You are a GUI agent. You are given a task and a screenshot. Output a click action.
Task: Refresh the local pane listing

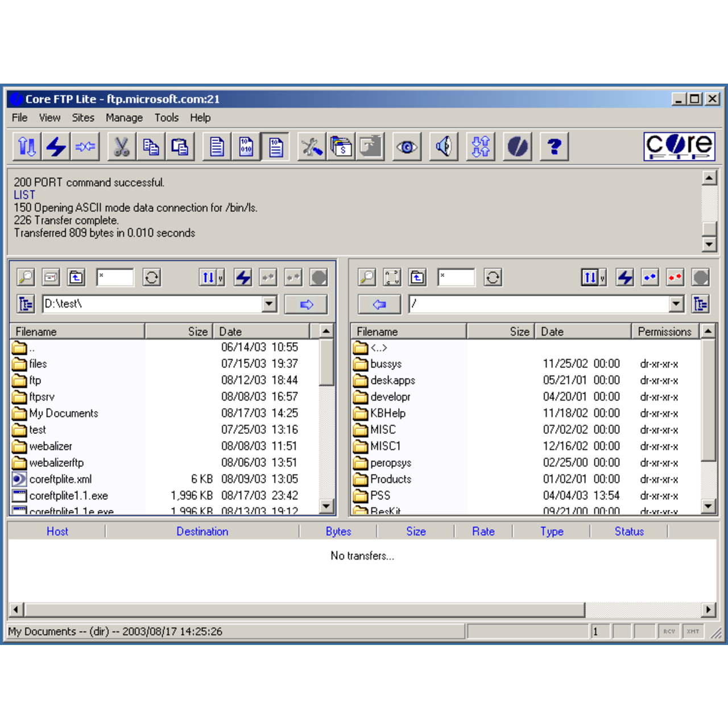pyautogui.click(x=152, y=278)
